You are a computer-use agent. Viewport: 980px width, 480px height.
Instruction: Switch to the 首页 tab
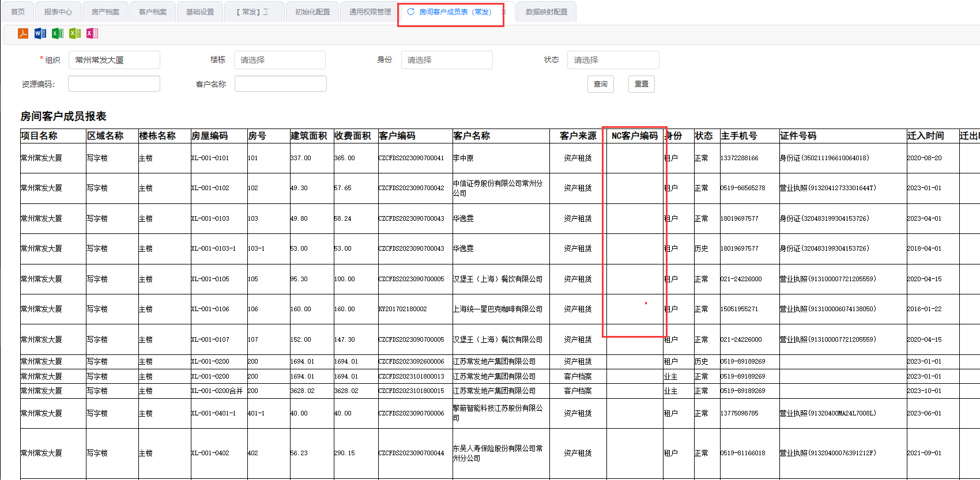(18, 12)
